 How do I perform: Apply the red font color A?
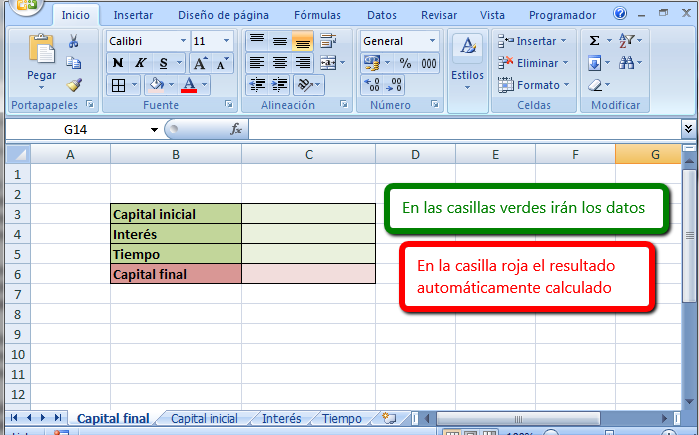189,85
